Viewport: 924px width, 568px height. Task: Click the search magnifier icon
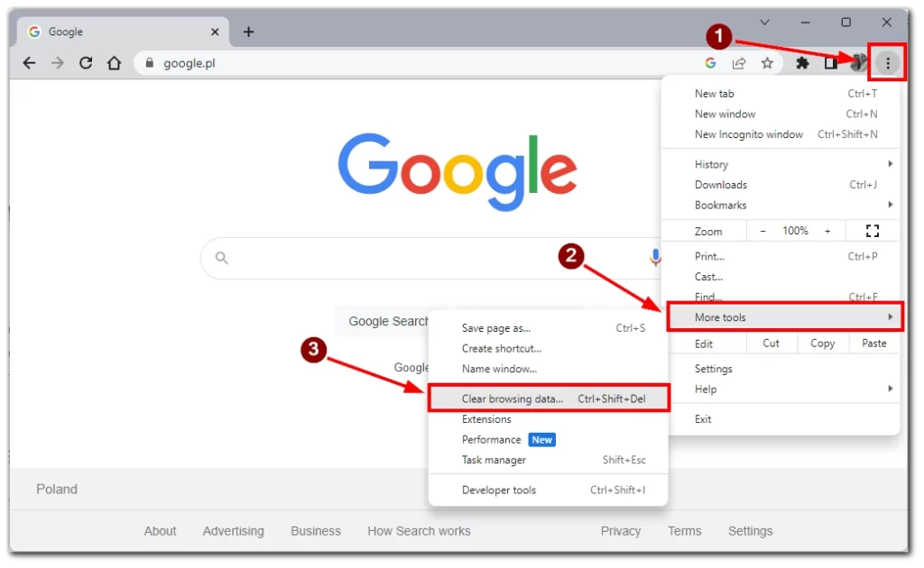[222, 258]
